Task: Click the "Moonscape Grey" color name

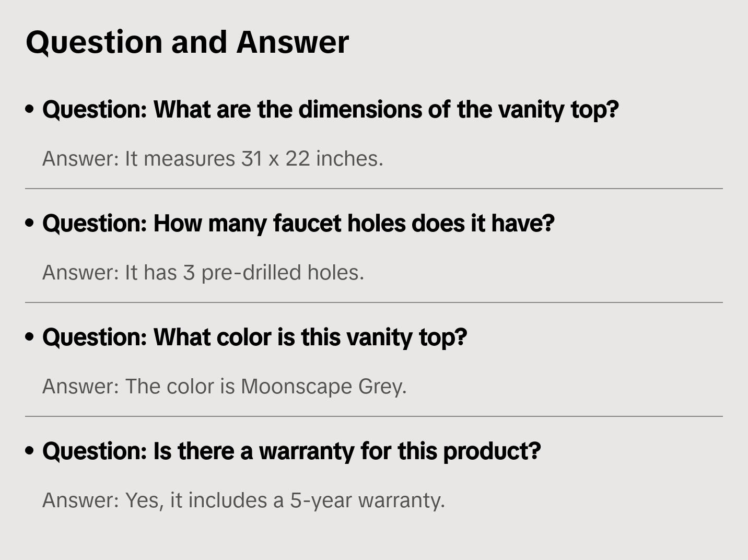Action: (x=323, y=387)
